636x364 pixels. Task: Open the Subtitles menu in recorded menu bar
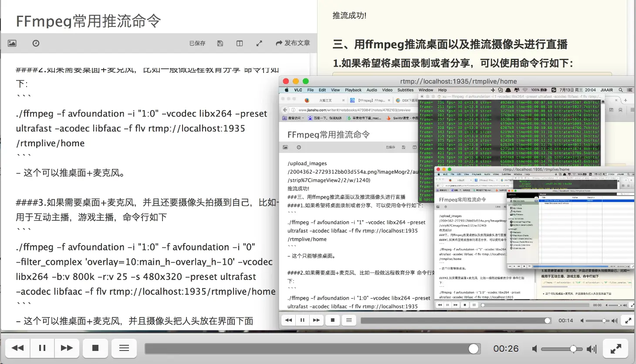(x=406, y=90)
